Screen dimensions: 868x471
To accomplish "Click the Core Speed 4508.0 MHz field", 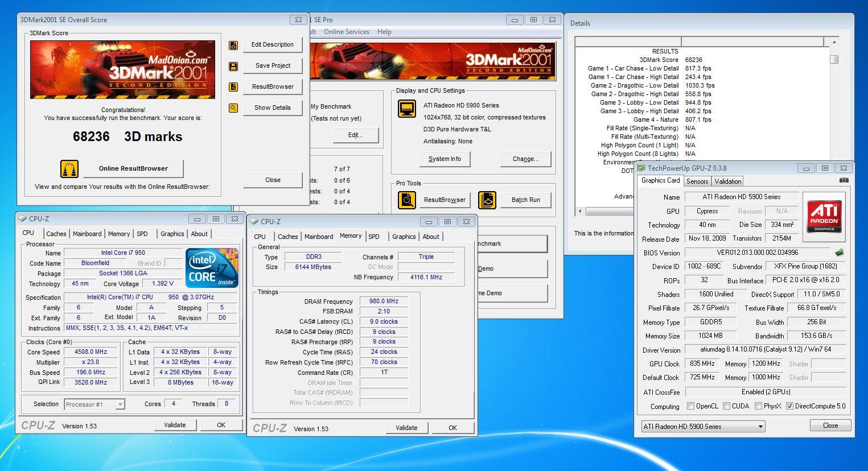I will point(91,352).
